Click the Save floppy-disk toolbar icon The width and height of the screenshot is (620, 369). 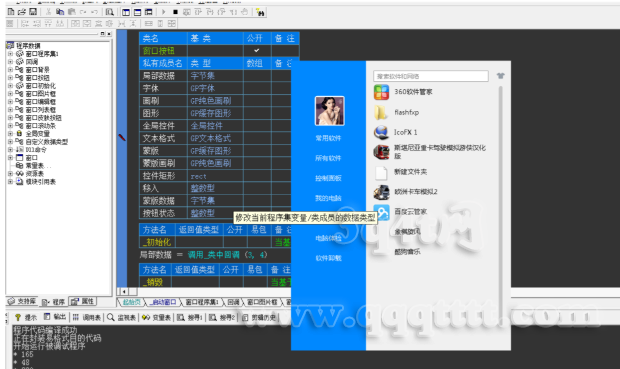point(33,12)
